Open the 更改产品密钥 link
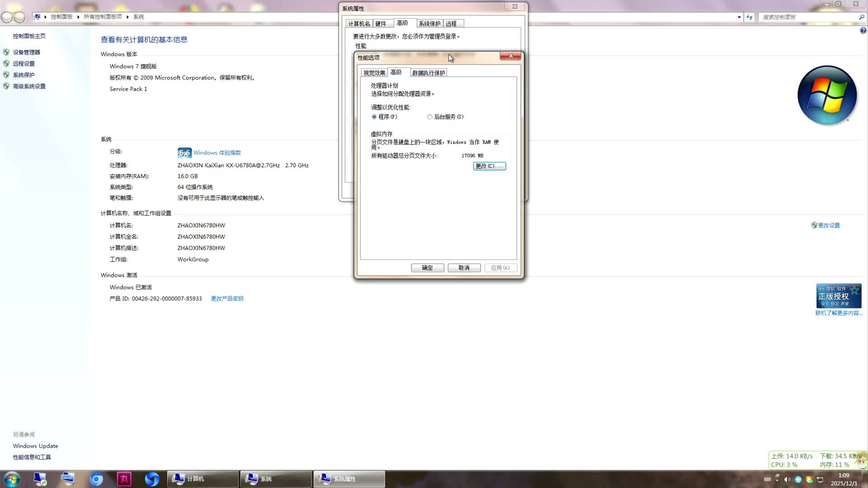The width and height of the screenshot is (868, 488). click(x=227, y=298)
